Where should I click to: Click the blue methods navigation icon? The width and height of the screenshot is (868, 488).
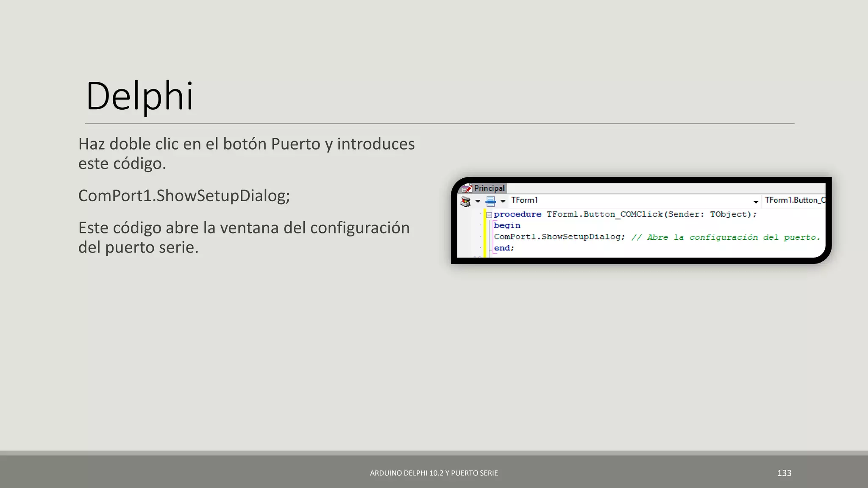(490, 201)
